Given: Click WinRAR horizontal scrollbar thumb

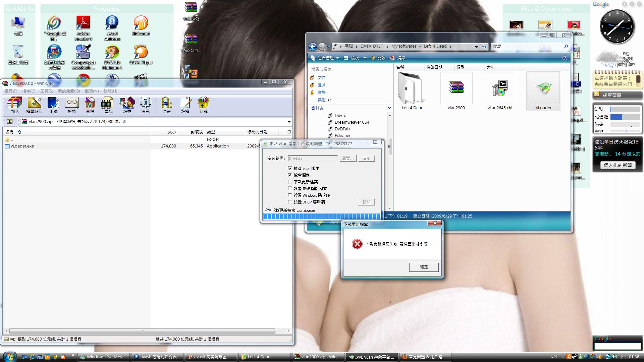Looking at the screenshot, I should (x=142, y=331).
